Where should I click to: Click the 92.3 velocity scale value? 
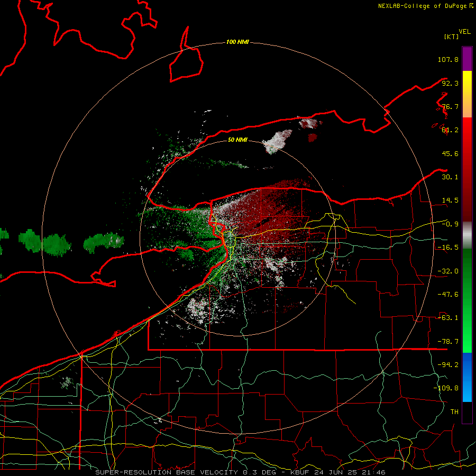click(450, 83)
